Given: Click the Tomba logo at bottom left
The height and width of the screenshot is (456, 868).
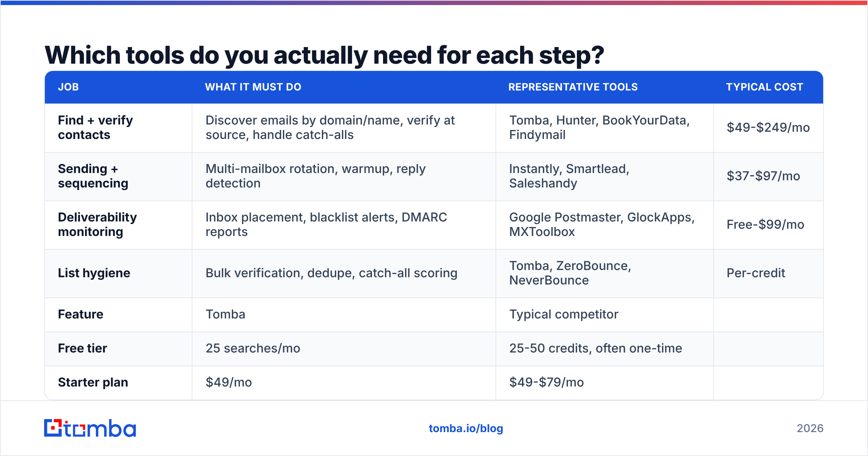Looking at the screenshot, I should [90, 428].
